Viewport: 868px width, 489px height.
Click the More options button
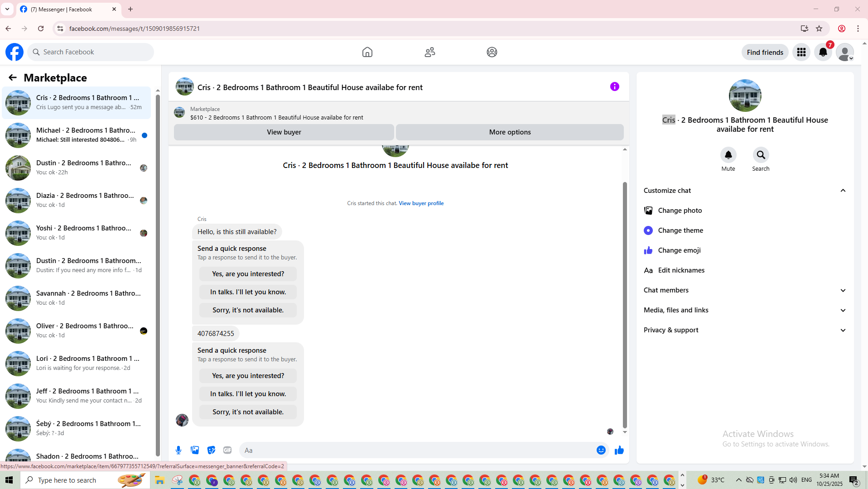click(510, 132)
